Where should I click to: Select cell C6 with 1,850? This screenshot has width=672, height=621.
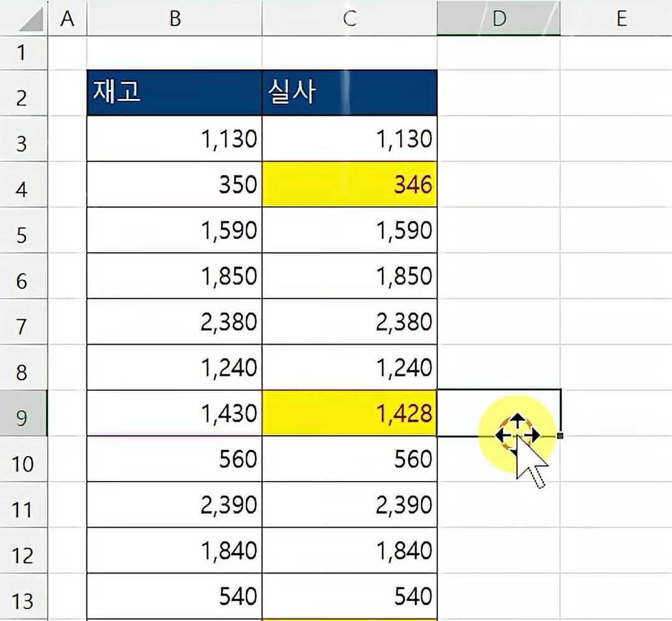349,276
